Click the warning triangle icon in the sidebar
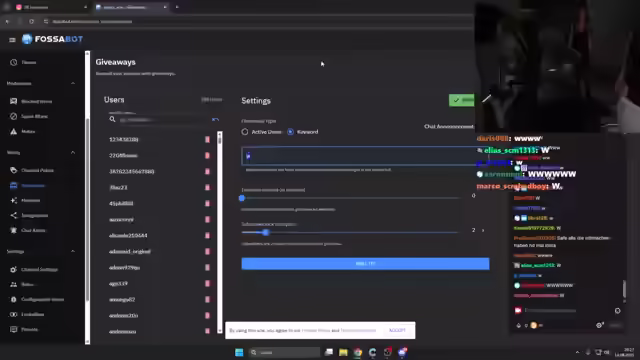The image size is (640, 360). (x=13, y=131)
